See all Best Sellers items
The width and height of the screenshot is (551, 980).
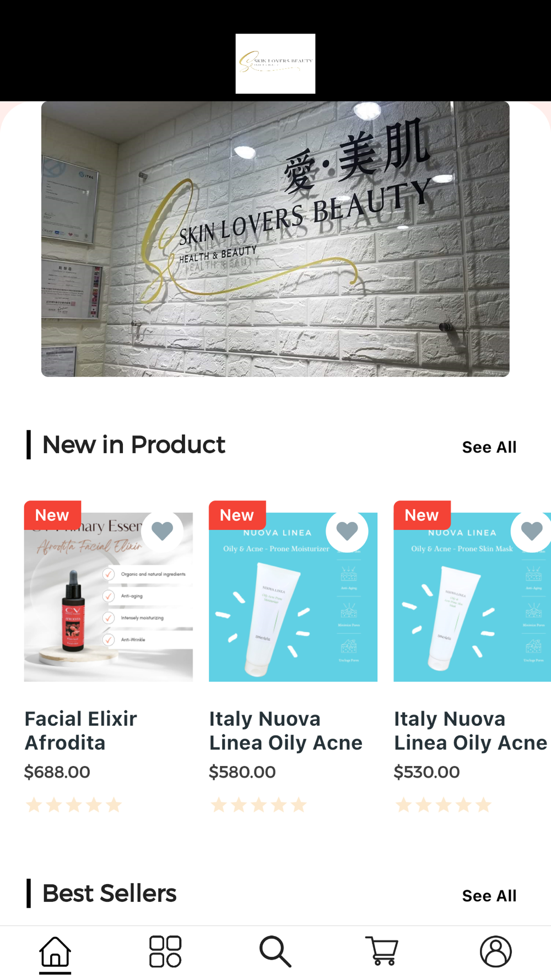tap(489, 896)
